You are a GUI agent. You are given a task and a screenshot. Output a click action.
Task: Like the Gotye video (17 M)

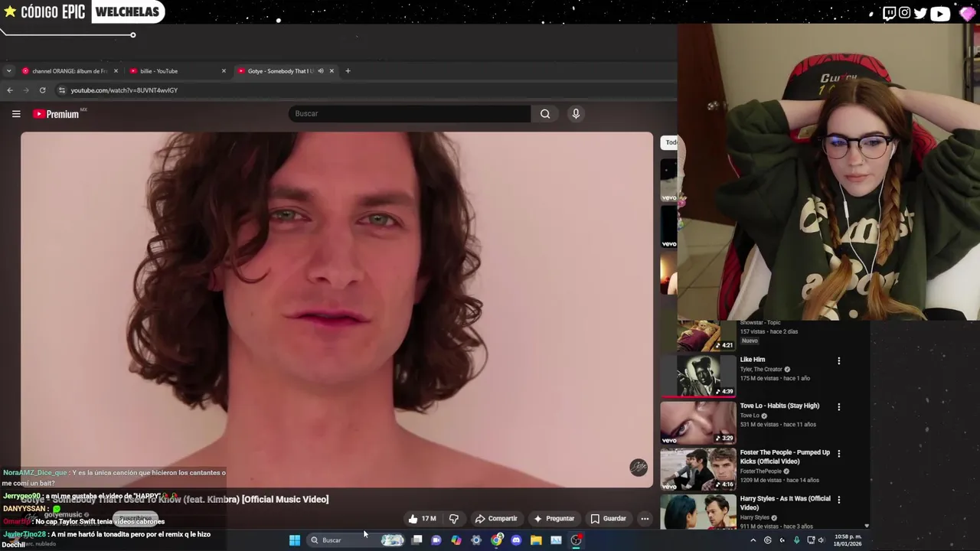422,519
